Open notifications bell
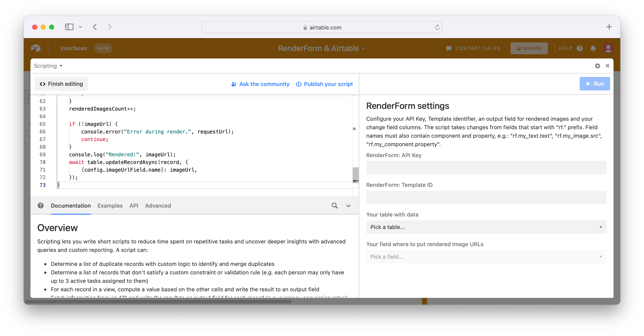 (593, 48)
